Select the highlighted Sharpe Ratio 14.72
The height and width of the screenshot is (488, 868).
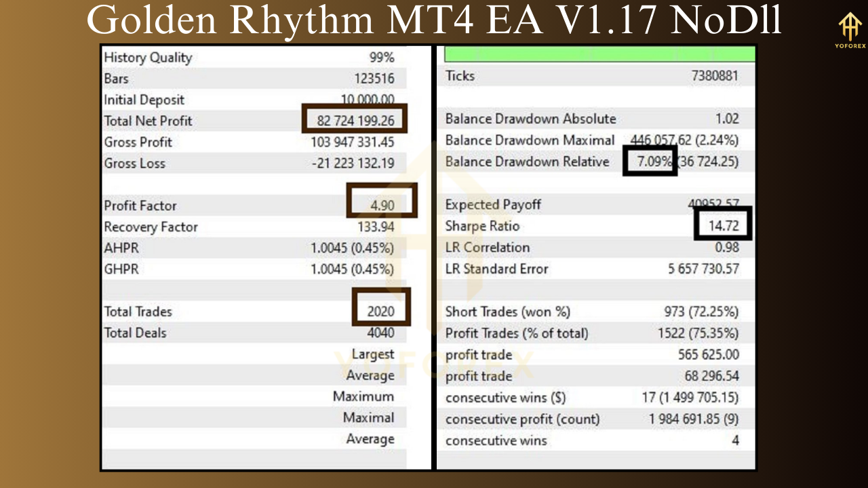[723, 226]
